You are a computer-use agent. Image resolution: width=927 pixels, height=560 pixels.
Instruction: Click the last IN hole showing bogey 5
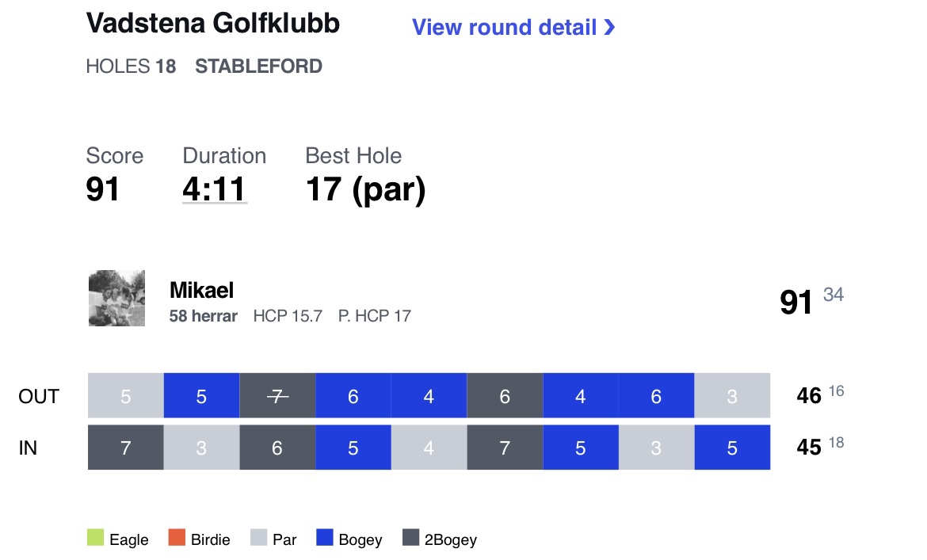[x=732, y=448]
